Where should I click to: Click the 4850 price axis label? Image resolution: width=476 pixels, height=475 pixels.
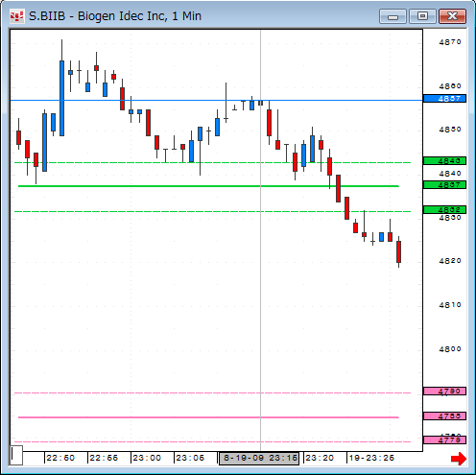pyautogui.click(x=450, y=130)
